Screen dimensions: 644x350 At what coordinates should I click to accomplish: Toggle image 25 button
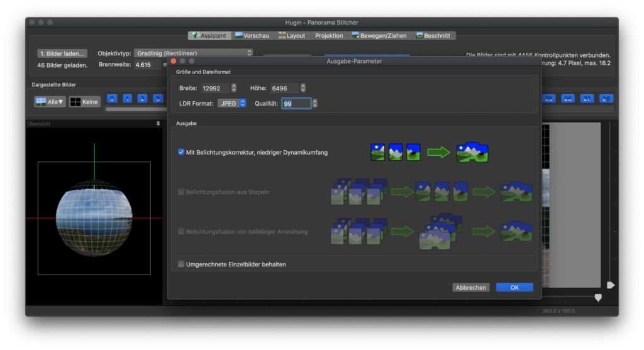[x=548, y=99]
